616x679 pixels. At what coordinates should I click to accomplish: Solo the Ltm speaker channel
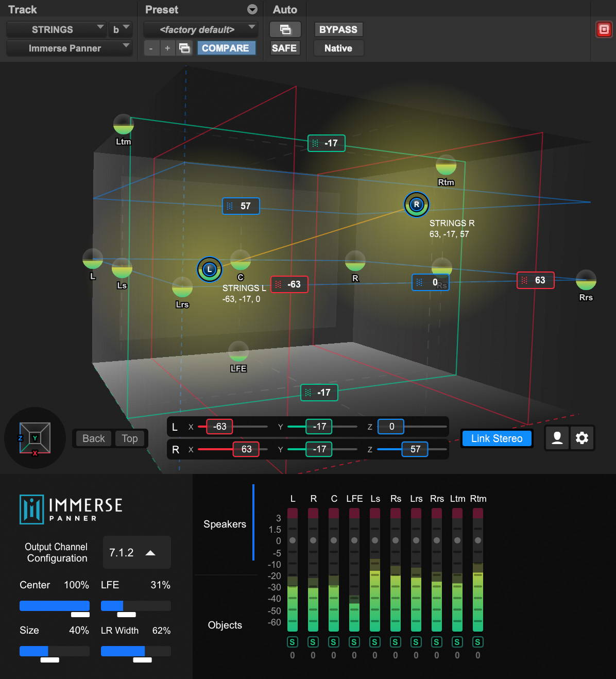[457, 642]
